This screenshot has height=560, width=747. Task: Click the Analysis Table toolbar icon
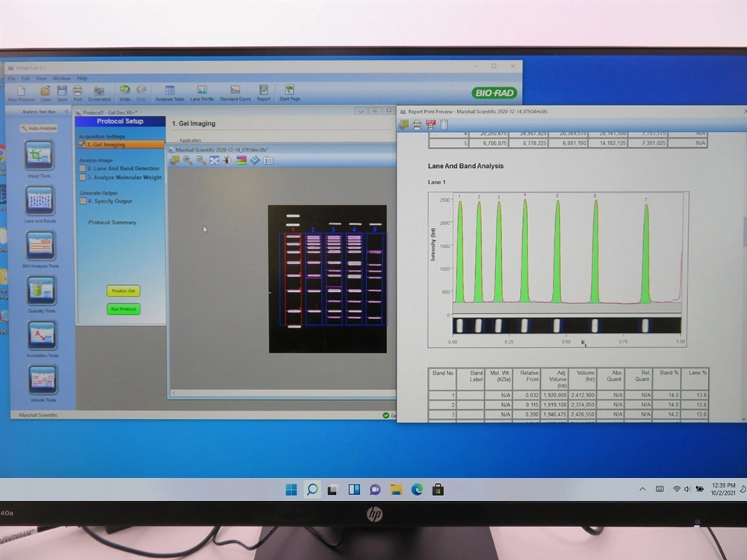(170, 92)
